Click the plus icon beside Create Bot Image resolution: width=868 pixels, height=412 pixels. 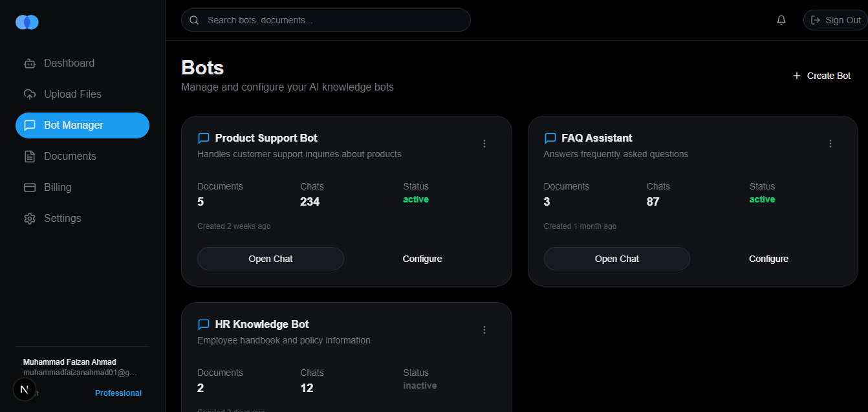coord(797,76)
